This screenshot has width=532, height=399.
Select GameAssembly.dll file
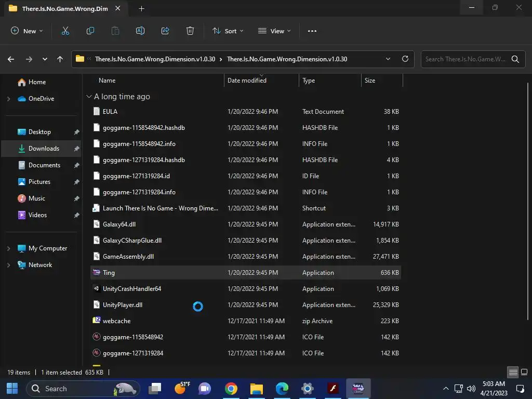pyautogui.click(x=246, y=257)
